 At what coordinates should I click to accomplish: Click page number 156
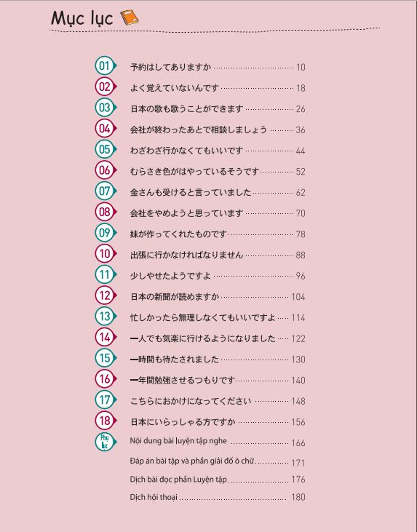[x=298, y=422]
